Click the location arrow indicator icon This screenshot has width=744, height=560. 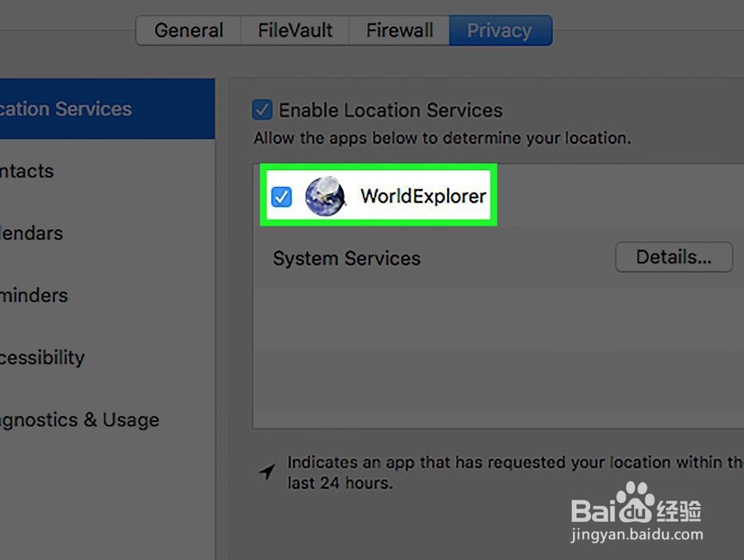click(267, 471)
